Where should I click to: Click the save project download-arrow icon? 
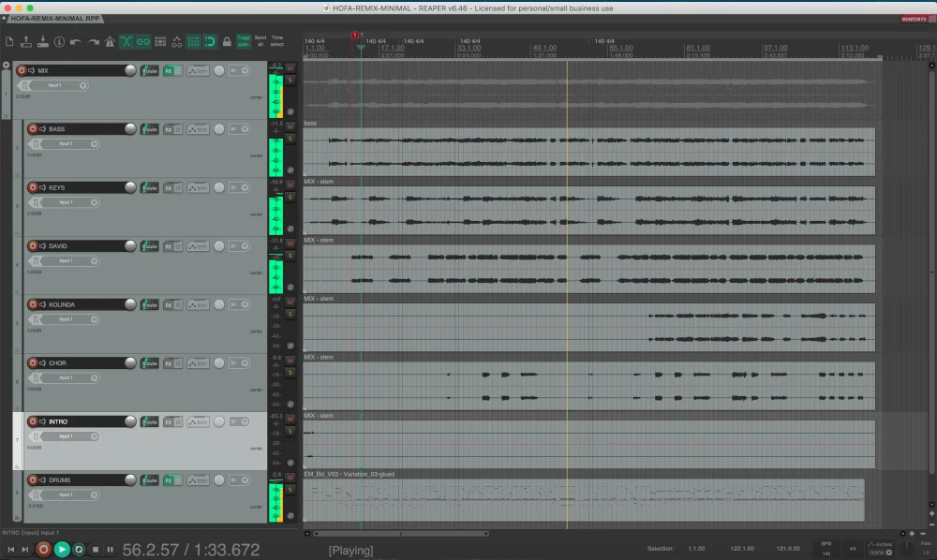pos(42,42)
